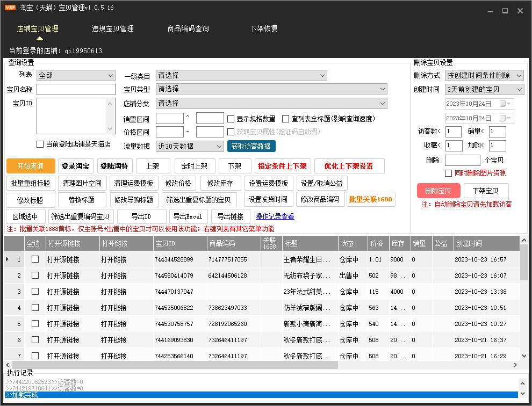Viewport: 532px width, 406px height.
Task: Click 清理图片空间 button
Action: pos(82,184)
